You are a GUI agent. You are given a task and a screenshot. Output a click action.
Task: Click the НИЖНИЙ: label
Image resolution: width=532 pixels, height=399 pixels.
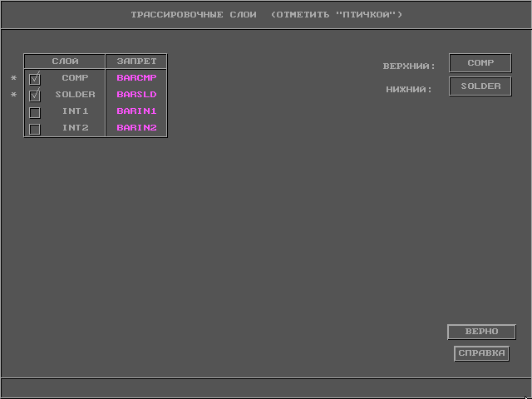(409, 90)
